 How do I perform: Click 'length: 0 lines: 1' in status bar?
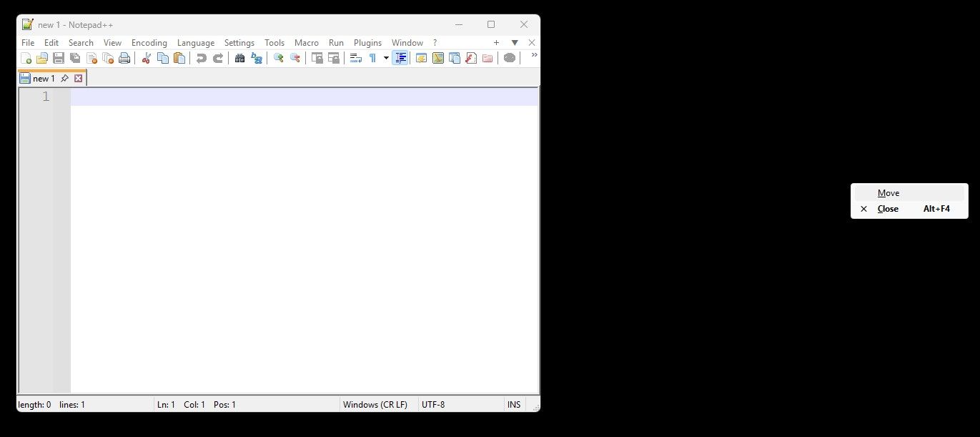51,405
